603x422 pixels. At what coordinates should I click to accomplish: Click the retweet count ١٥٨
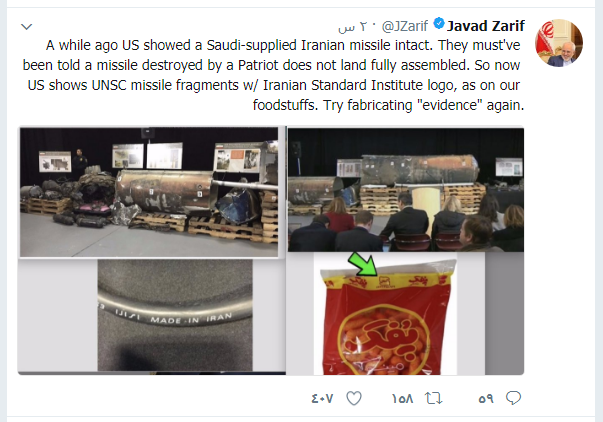point(402,399)
